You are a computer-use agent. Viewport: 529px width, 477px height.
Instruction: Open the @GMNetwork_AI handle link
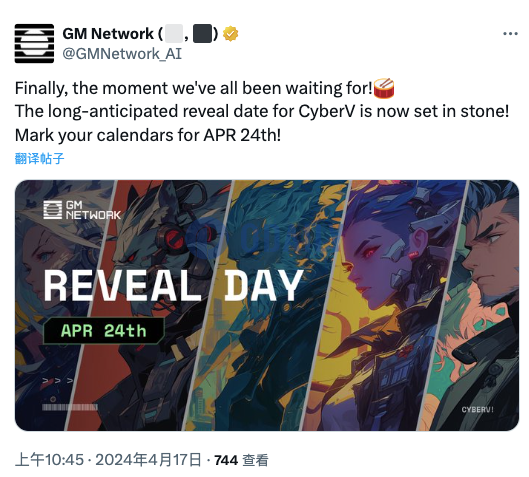(122, 54)
